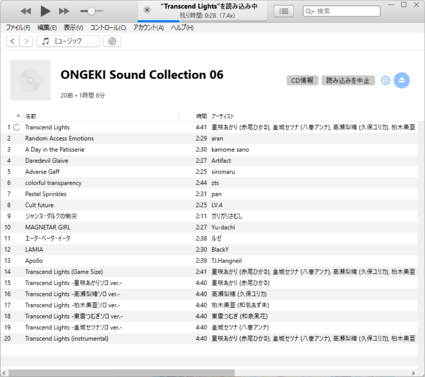Click the horizontal scrollbar thumb
This screenshot has height=377, width=425.
[x=122, y=373]
